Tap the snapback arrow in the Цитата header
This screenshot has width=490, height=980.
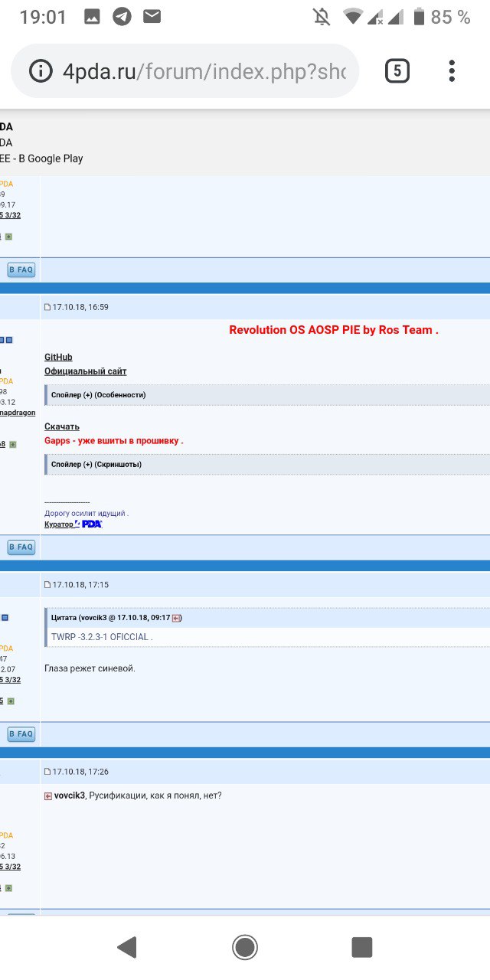pyautogui.click(x=176, y=618)
